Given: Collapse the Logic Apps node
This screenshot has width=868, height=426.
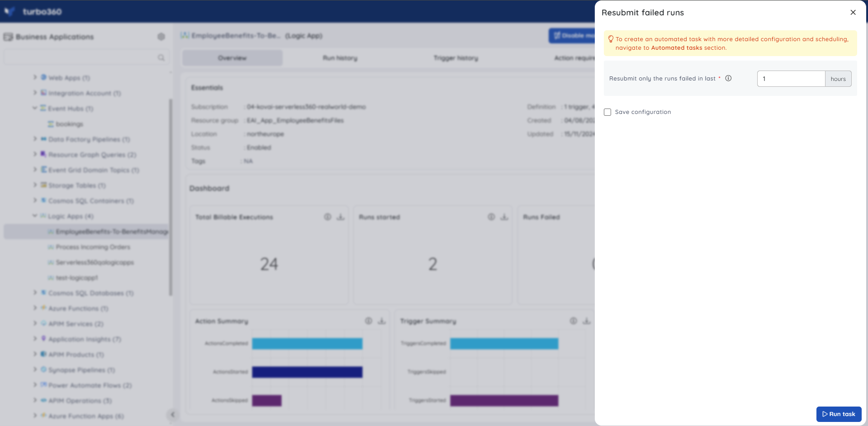Looking at the screenshot, I should coord(35,216).
